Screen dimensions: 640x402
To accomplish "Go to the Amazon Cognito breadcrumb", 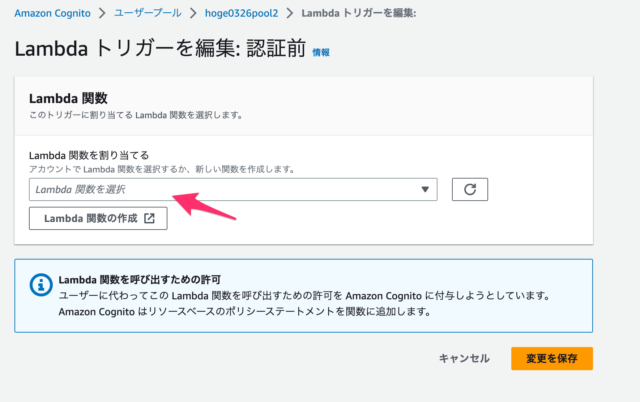I will point(52,13).
